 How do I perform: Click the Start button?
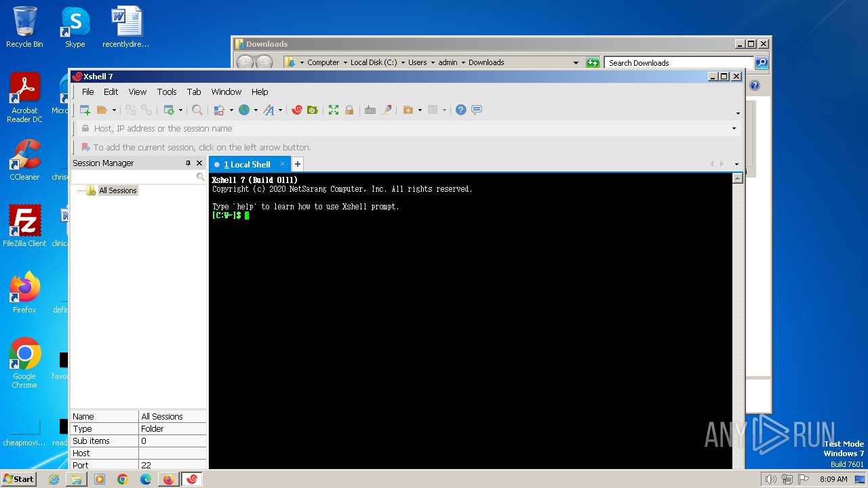[x=18, y=479]
